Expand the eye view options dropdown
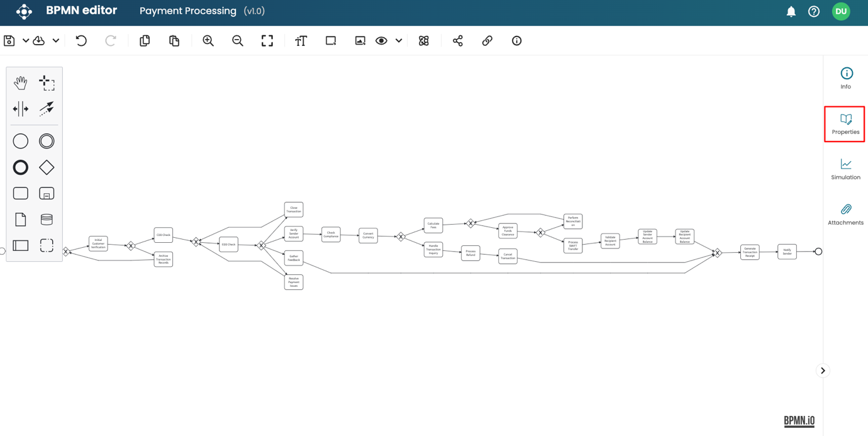868x436 pixels. (399, 41)
